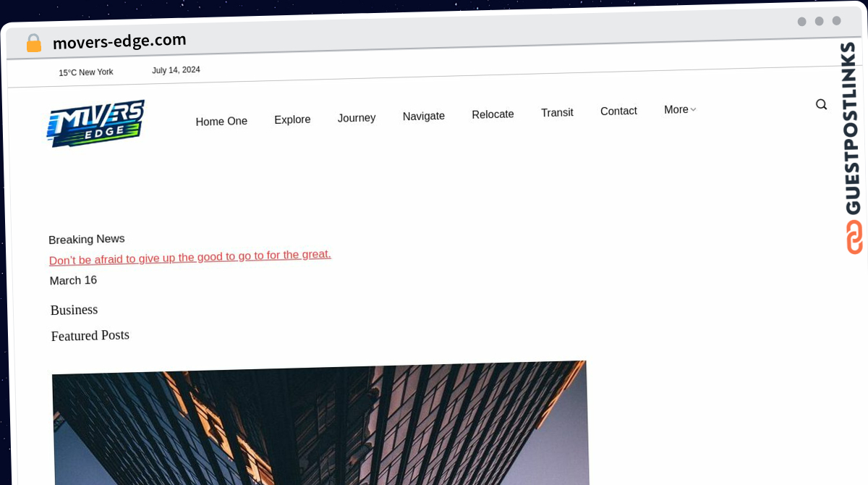Expand the More menu chevron
868x485 pixels.
693,109
